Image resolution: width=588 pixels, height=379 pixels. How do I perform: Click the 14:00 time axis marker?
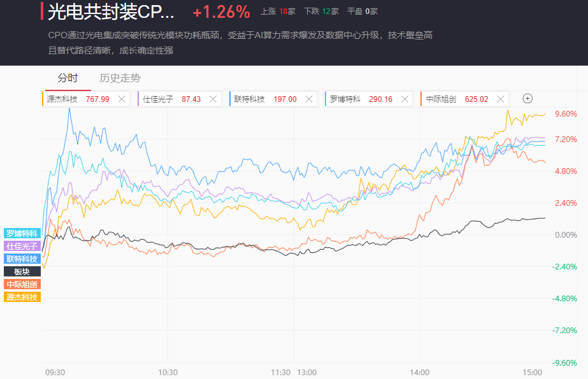[419, 372]
